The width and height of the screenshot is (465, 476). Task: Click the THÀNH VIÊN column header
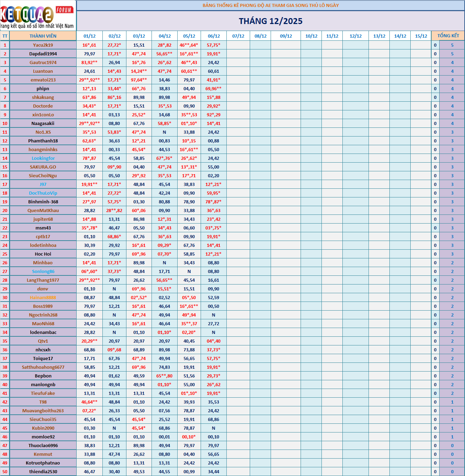coord(43,36)
